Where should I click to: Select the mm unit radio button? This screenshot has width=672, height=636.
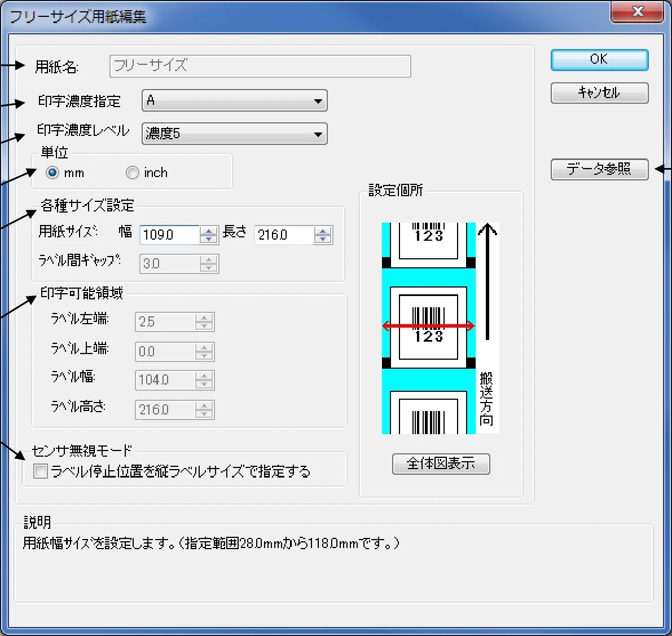click(52, 173)
